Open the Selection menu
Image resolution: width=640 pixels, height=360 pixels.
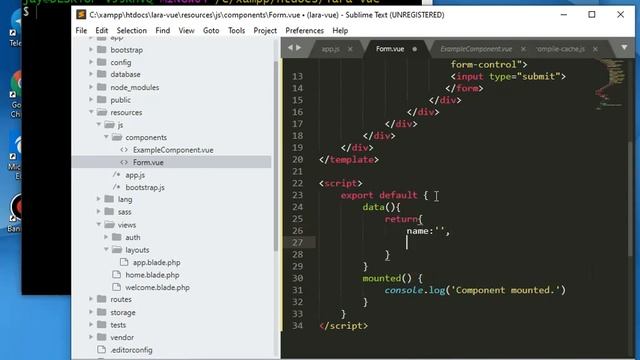131,31
